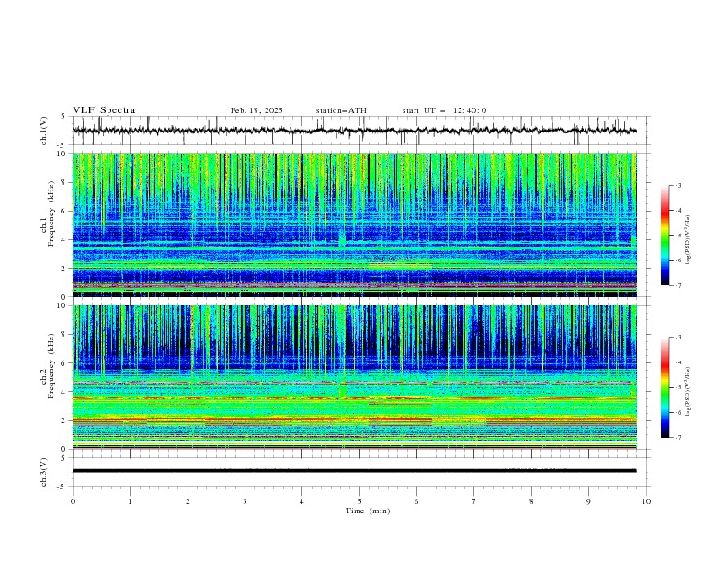
Task: Click the ch.2 spectrogram panel
Action: pyautogui.click(x=354, y=377)
